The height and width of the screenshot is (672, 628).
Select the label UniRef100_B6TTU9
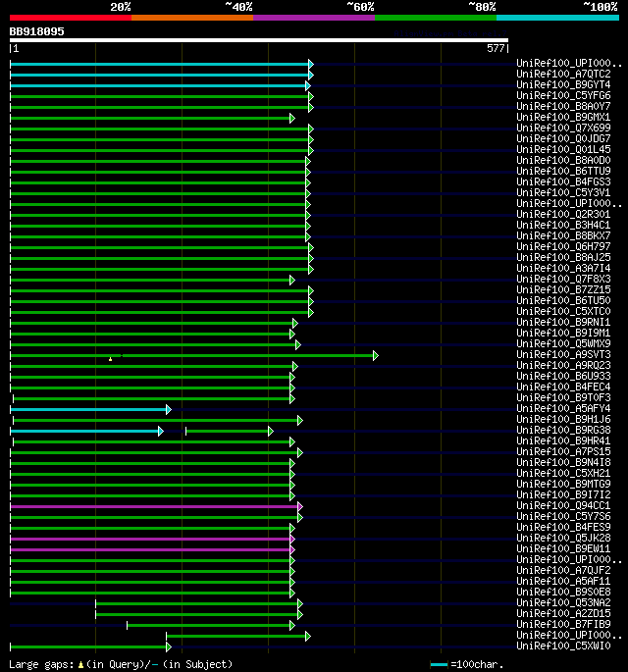563,171
